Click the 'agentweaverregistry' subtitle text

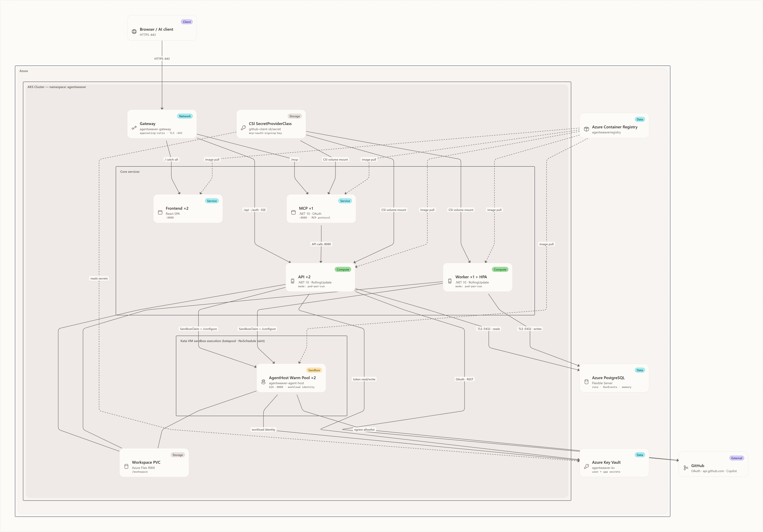click(x=607, y=133)
